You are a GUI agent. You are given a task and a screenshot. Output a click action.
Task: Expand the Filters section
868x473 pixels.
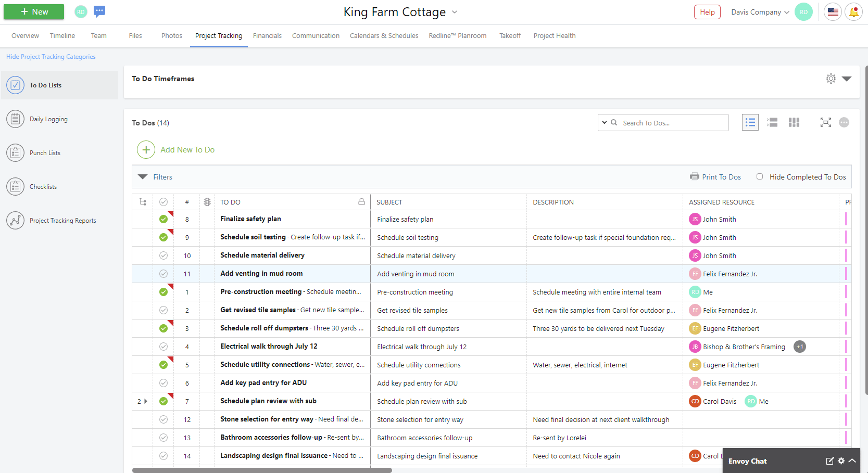tap(143, 177)
